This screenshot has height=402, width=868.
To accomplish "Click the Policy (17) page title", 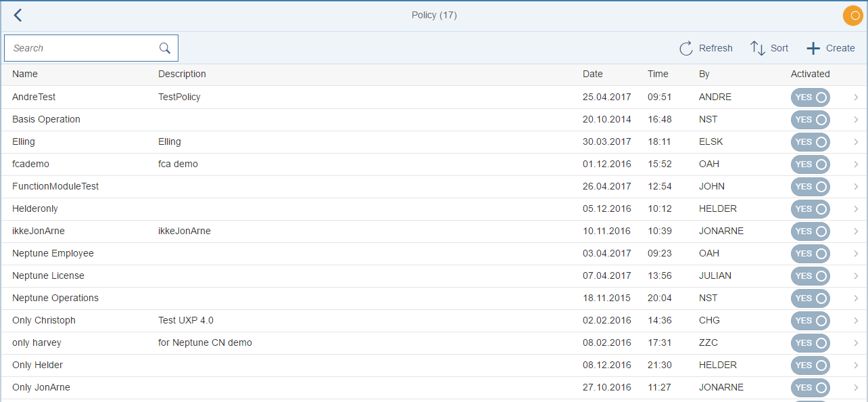I will 434,15.
